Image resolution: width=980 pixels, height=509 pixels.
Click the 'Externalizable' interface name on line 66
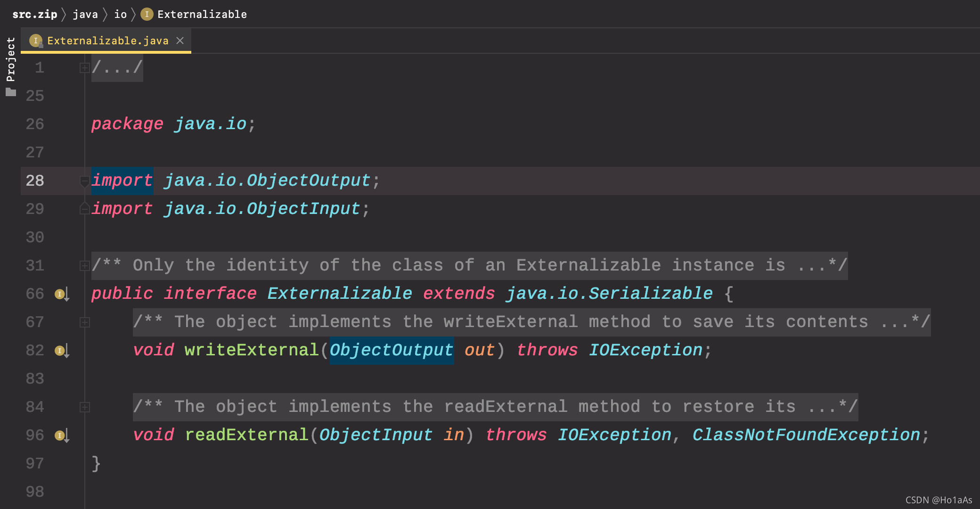340,294
